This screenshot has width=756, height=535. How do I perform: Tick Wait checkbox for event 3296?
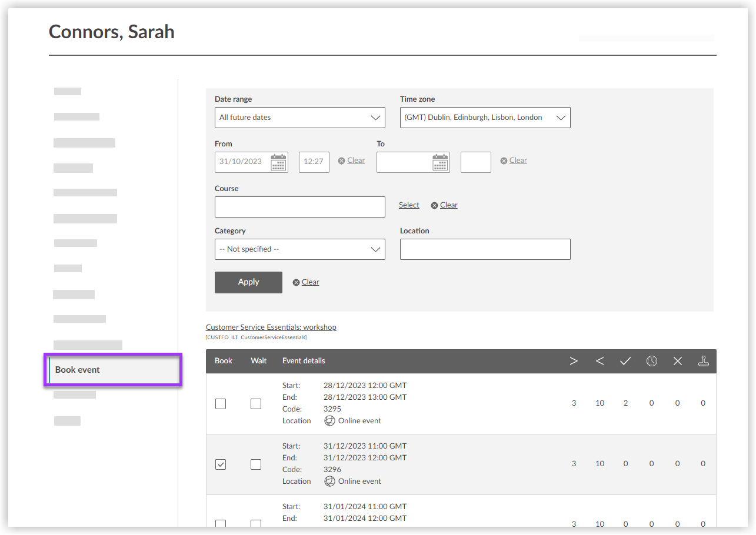pyautogui.click(x=256, y=464)
